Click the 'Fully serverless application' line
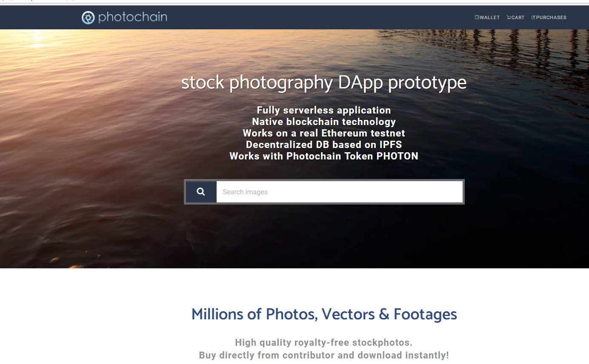The width and height of the screenshot is (589, 364). pos(324,110)
